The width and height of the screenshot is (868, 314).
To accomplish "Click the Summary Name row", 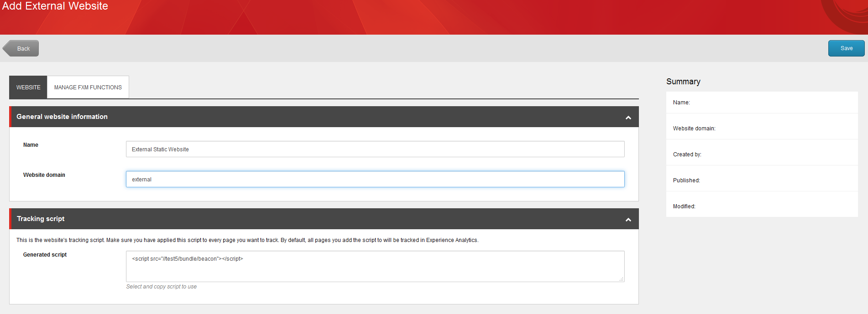I will pyautogui.click(x=761, y=103).
